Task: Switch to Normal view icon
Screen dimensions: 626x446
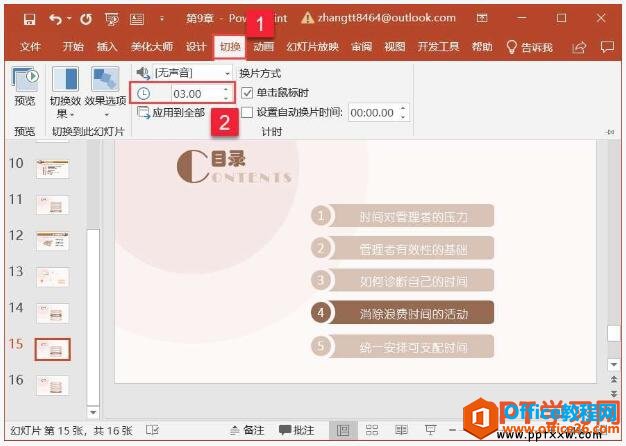Action: click(343, 430)
